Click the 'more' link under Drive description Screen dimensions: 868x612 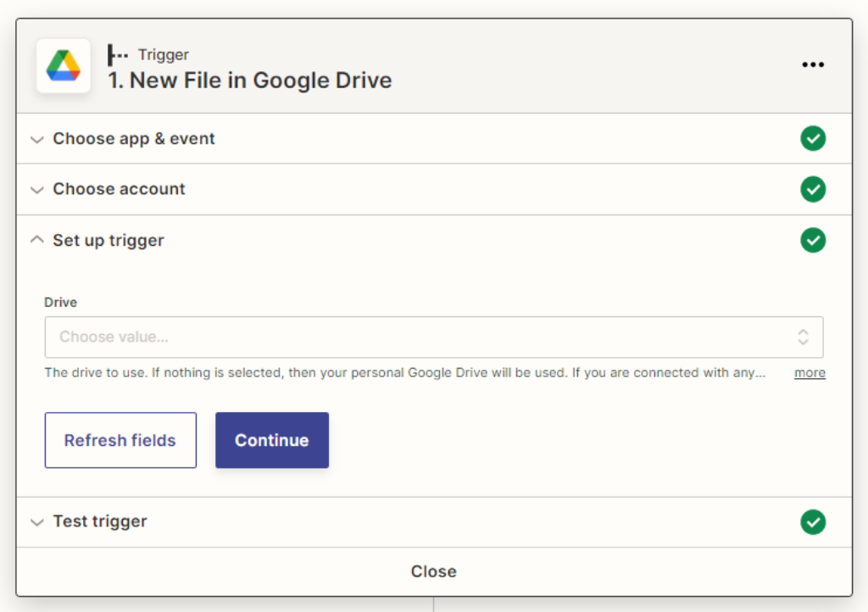(x=810, y=373)
